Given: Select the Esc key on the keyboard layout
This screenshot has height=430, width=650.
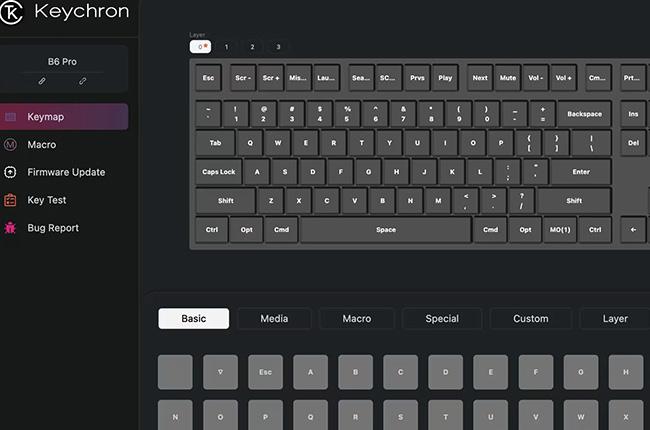Looking at the screenshot, I should click(208, 78).
